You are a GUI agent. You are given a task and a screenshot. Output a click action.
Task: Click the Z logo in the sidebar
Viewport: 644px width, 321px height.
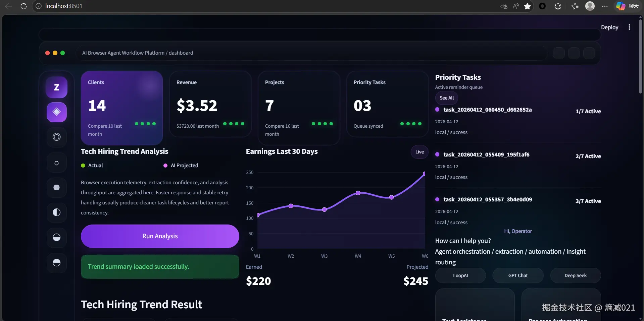coord(56,87)
